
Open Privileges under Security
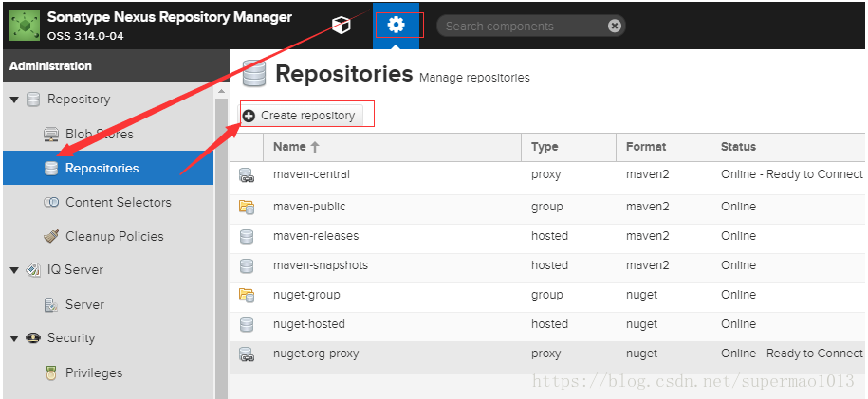pyautogui.click(x=93, y=372)
